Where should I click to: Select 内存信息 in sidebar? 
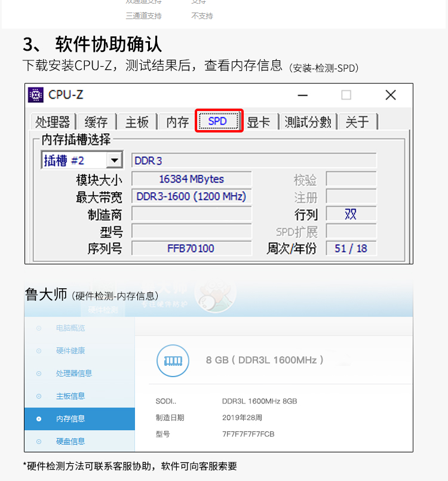pyautogui.click(x=79, y=419)
